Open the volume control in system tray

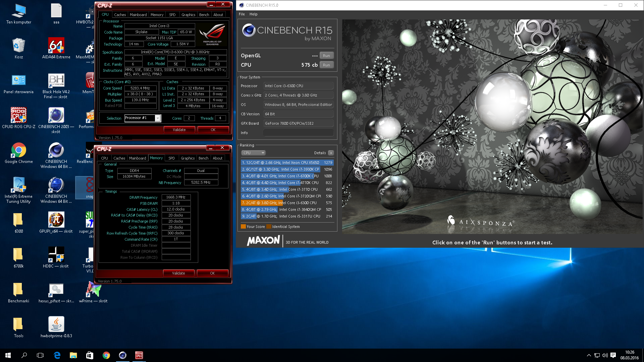click(x=605, y=355)
